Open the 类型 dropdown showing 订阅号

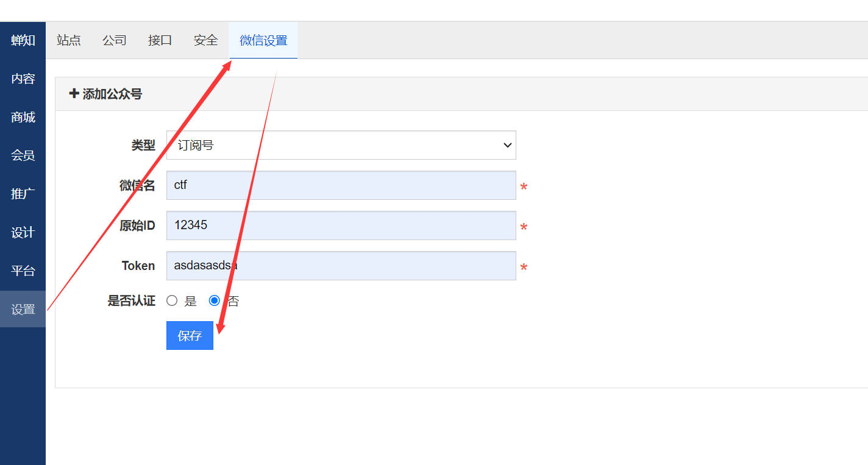coord(341,145)
